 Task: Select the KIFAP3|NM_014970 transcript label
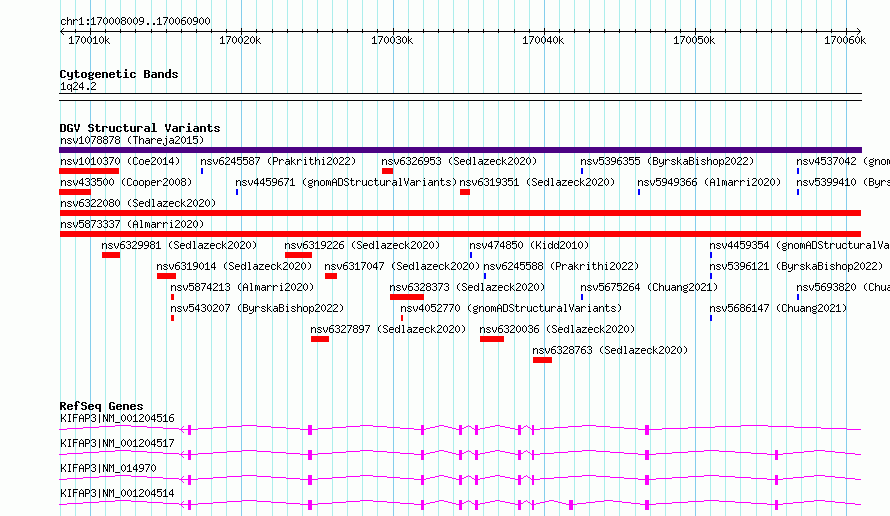(x=108, y=468)
